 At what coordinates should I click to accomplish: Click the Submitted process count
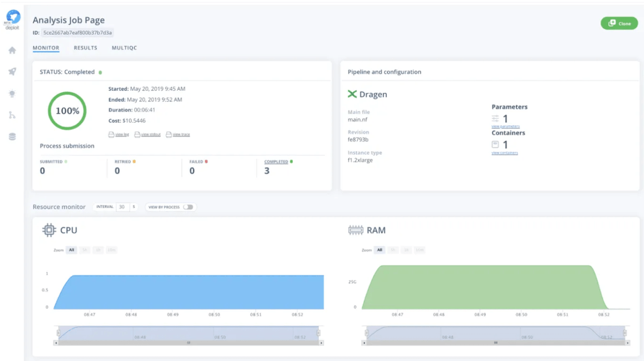click(x=42, y=171)
